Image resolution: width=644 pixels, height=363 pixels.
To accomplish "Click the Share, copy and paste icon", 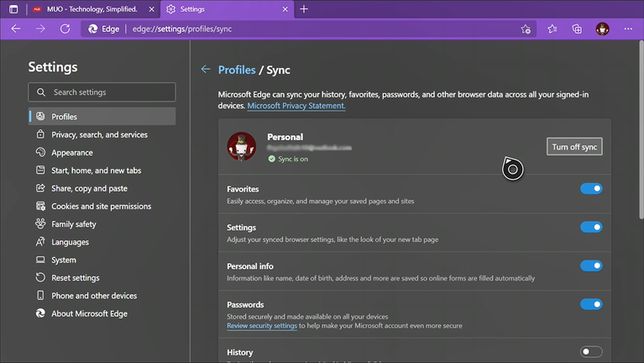I will pyautogui.click(x=40, y=188).
